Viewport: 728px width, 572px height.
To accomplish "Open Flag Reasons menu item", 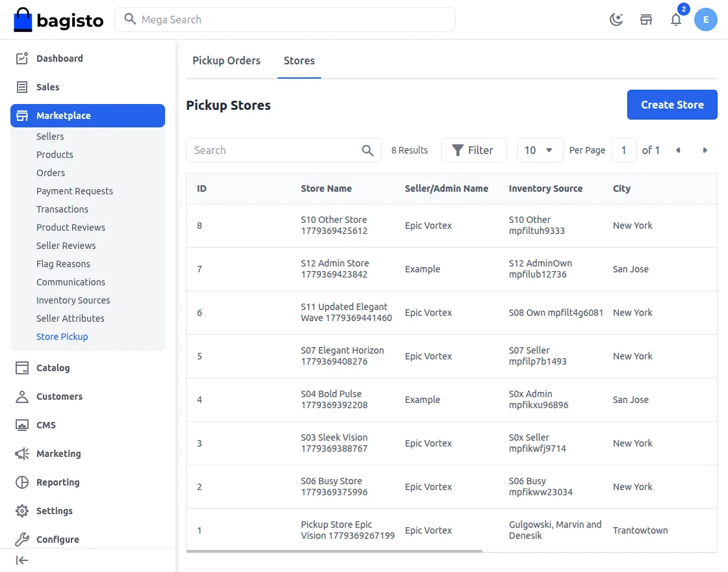I will (63, 264).
